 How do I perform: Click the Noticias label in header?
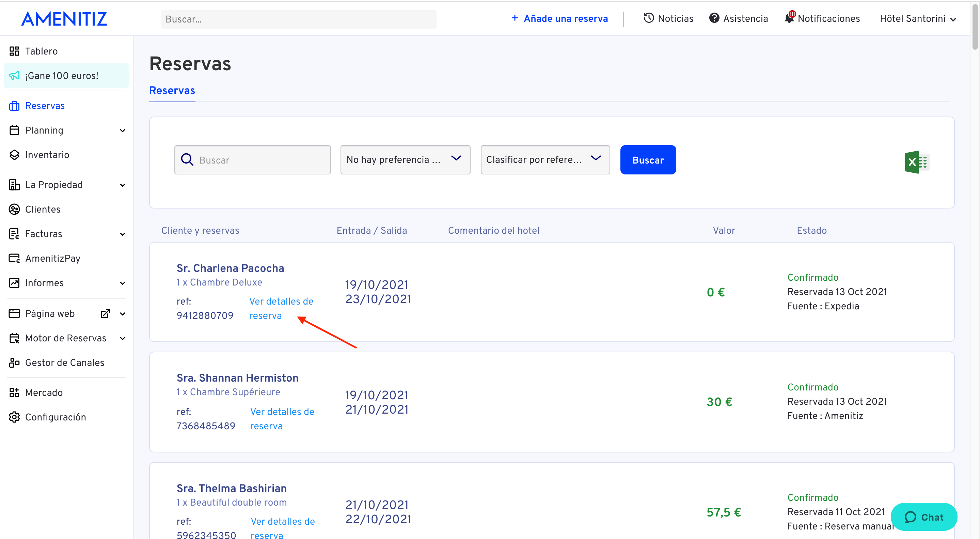[676, 18]
